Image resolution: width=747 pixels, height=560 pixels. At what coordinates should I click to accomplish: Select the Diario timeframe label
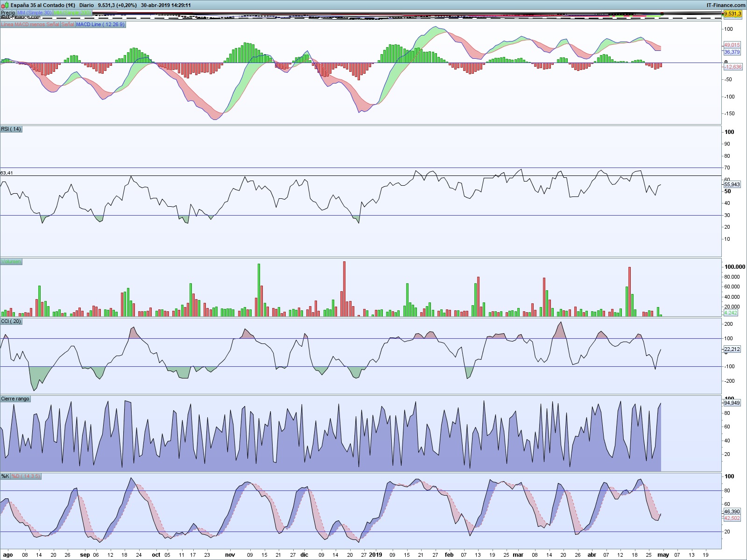click(x=86, y=5)
